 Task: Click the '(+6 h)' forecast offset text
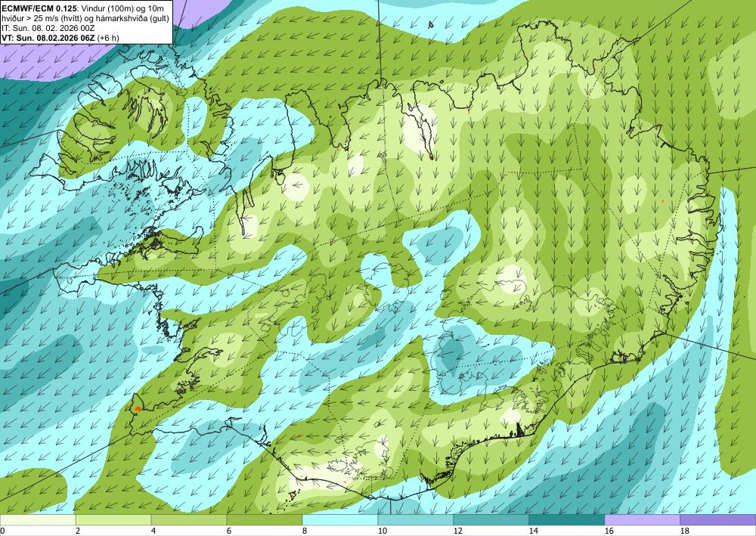108,38
